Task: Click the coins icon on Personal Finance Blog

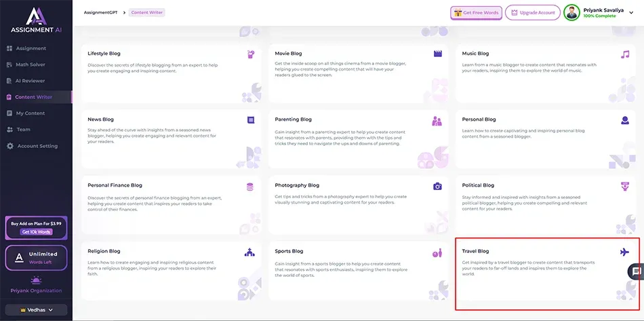Action: [250, 186]
